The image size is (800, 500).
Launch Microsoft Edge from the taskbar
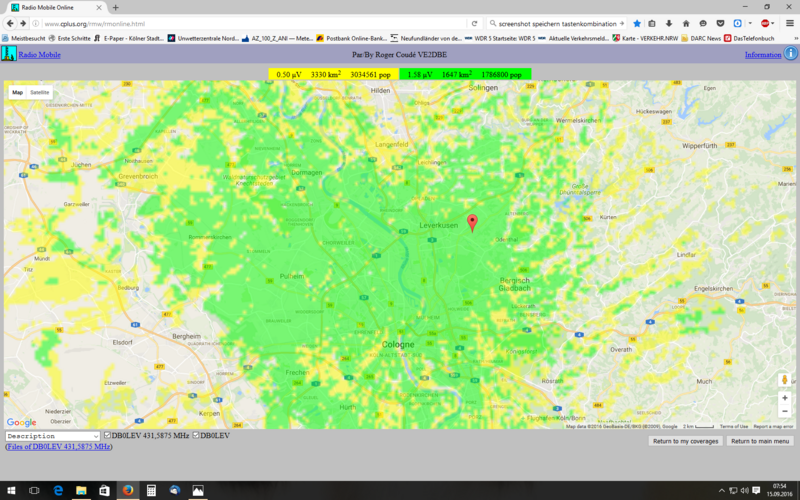coord(58,490)
